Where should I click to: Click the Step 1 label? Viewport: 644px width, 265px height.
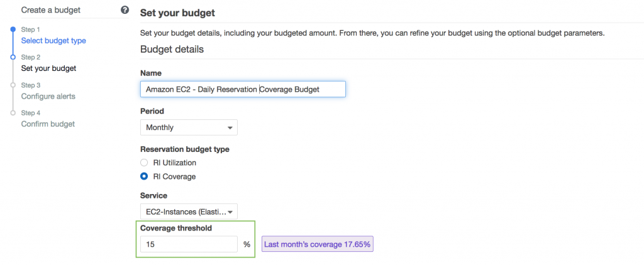click(31, 30)
